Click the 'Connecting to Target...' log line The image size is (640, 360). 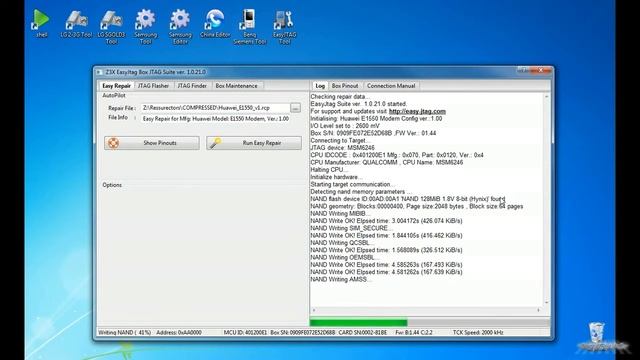(340, 140)
